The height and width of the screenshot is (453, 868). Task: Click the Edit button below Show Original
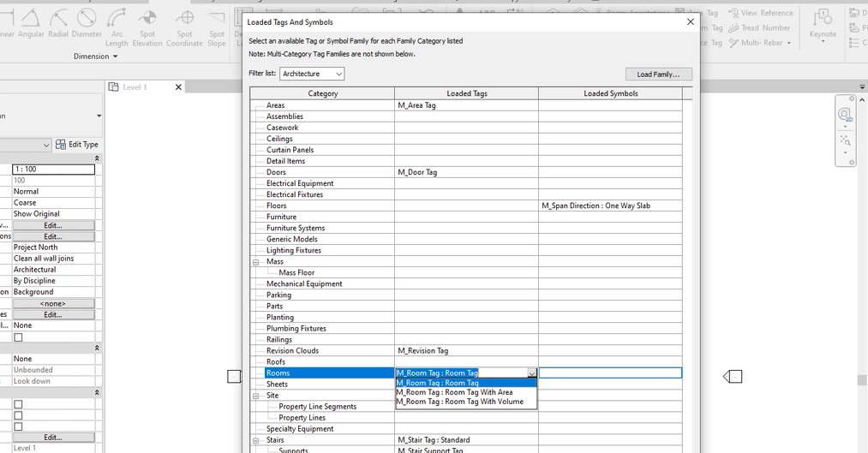point(53,226)
